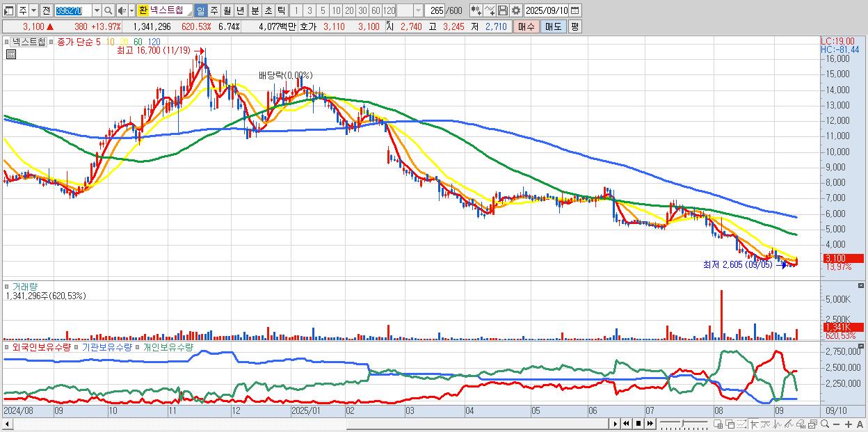Select the 년 yearly period tab
Screen dimensions: 868x432
[x=240, y=10]
